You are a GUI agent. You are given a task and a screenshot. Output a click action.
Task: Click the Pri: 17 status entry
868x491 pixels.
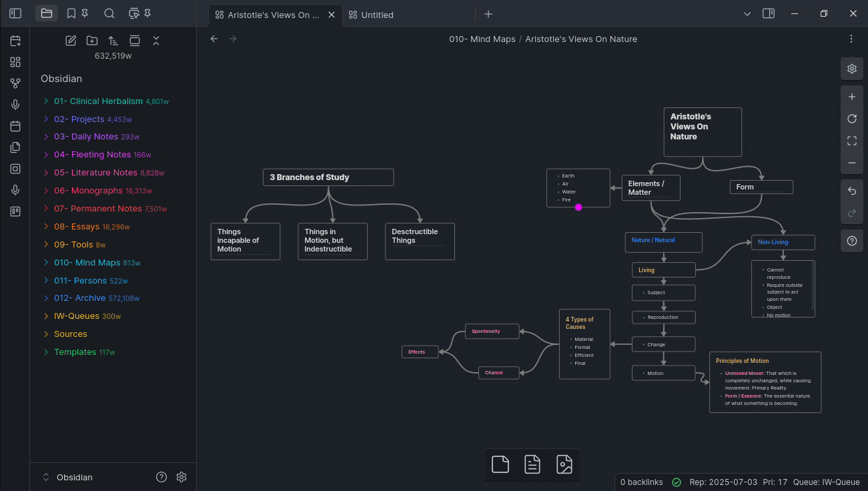[x=775, y=482]
